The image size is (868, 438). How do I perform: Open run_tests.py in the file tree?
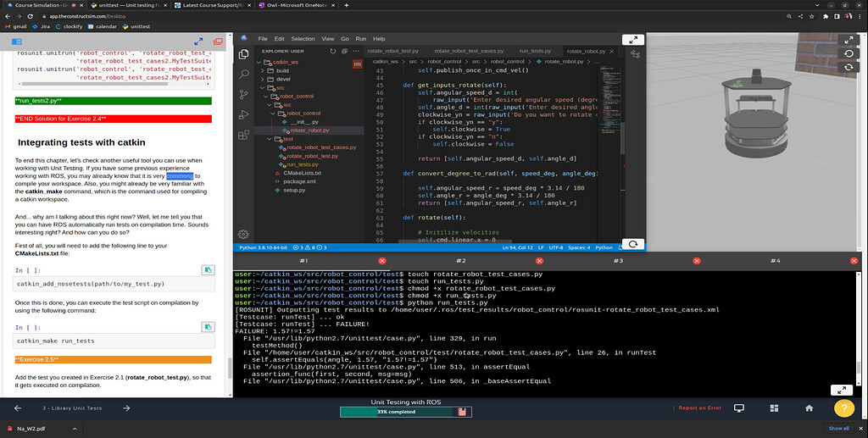click(x=303, y=164)
